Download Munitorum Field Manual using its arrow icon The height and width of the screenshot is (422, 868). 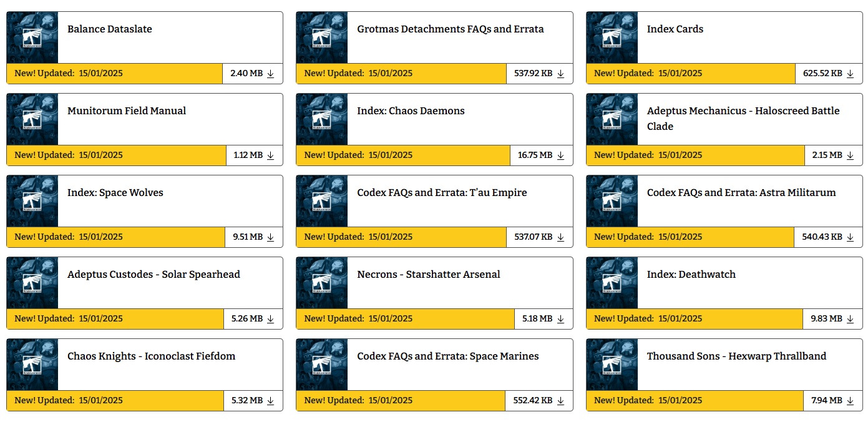271,155
